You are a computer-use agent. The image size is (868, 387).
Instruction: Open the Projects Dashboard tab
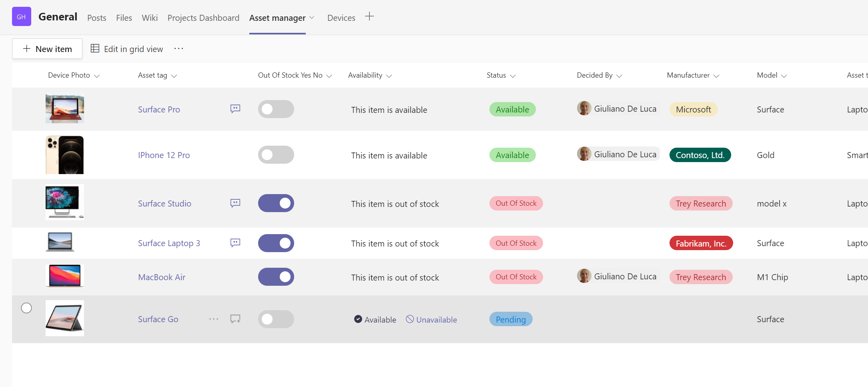click(203, 18)
